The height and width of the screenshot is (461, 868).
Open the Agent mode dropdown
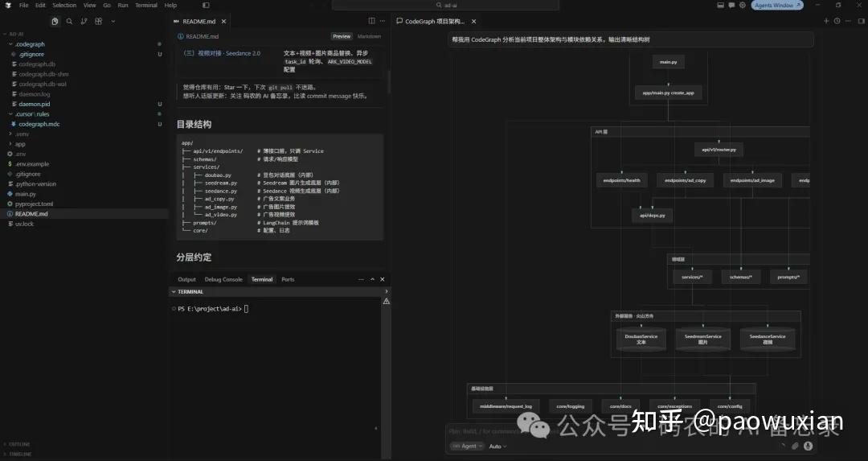(x=467, y=446)
